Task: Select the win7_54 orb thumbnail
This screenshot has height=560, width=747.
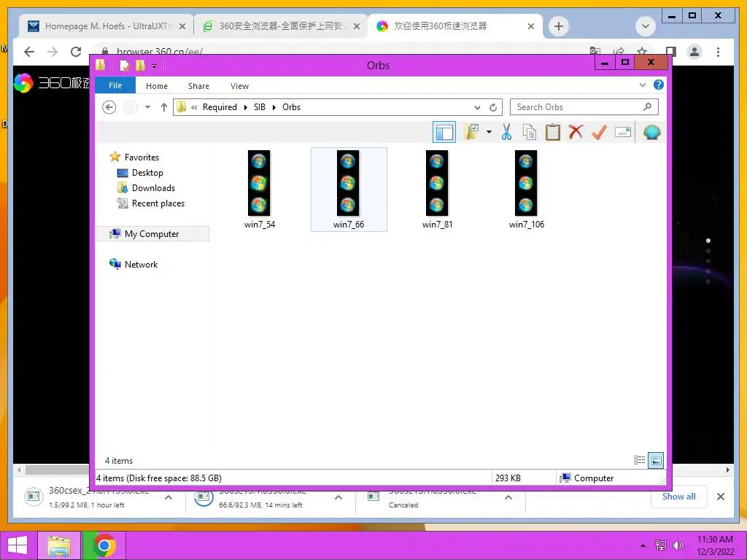Action: pos(260,190)
